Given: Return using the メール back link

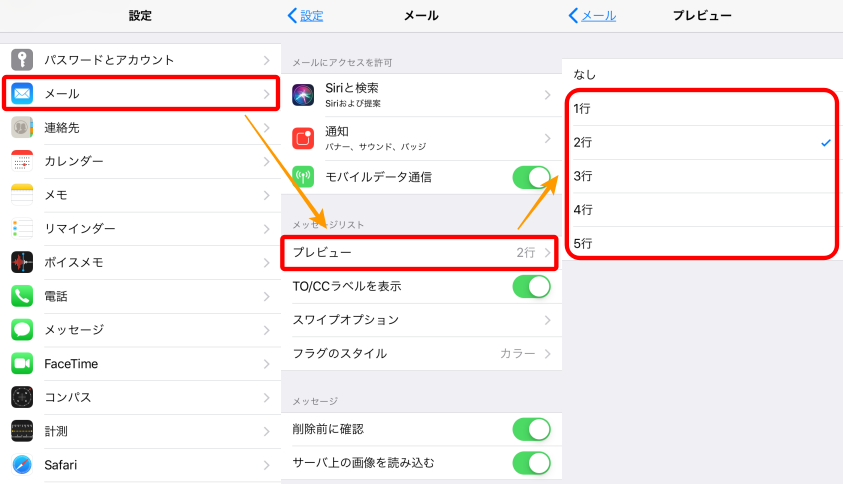Looking at the screenshot, I should (592, 16).
